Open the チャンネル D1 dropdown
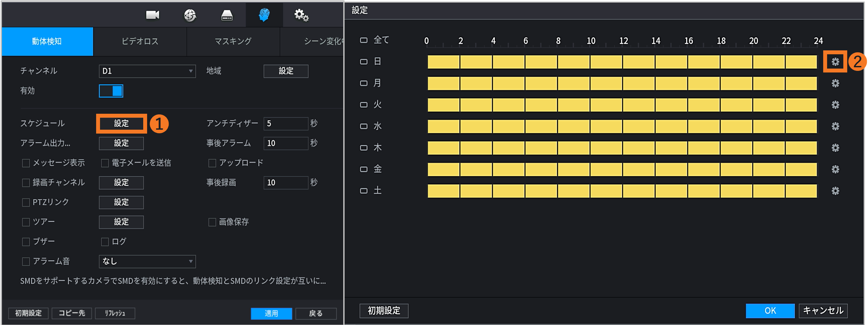Image resolution: width=868 pixels, height=325 pixels. [147, 71]
